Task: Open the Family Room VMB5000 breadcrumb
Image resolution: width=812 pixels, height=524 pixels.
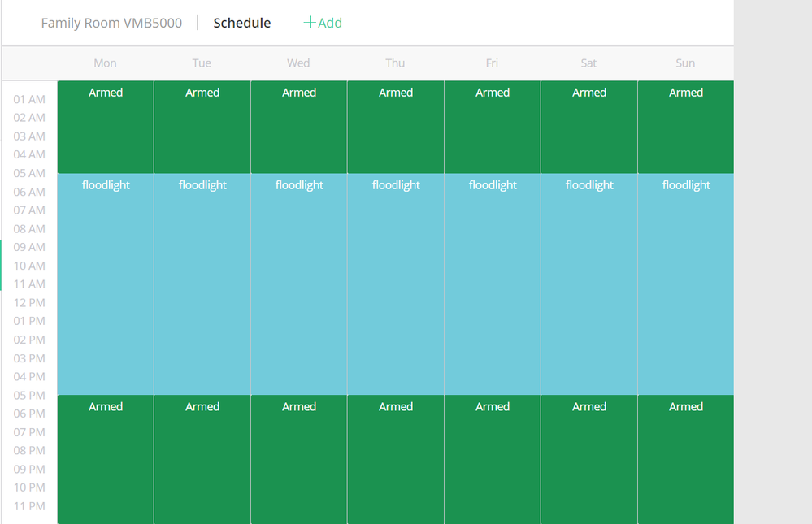Action: (111, 24)
